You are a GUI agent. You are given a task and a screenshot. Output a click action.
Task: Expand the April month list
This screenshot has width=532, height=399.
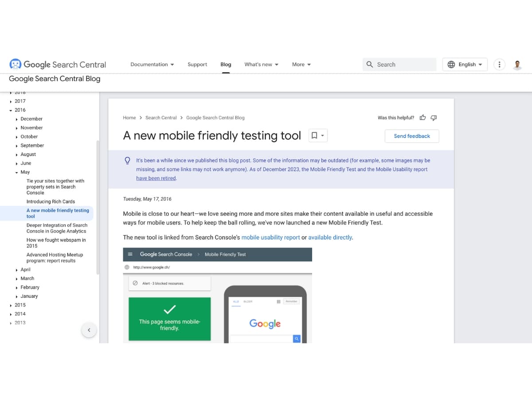pyautogui.click(x=17, y=270)
